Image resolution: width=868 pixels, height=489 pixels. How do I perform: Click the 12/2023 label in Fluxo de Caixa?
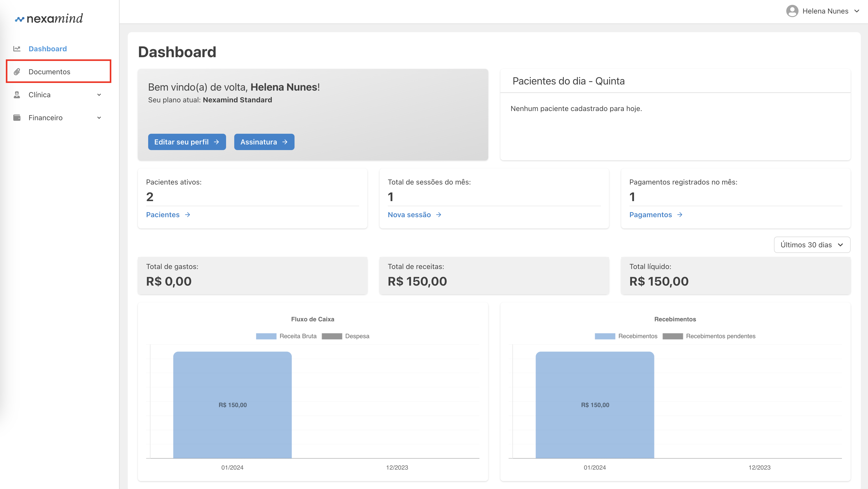click(397, 468)
